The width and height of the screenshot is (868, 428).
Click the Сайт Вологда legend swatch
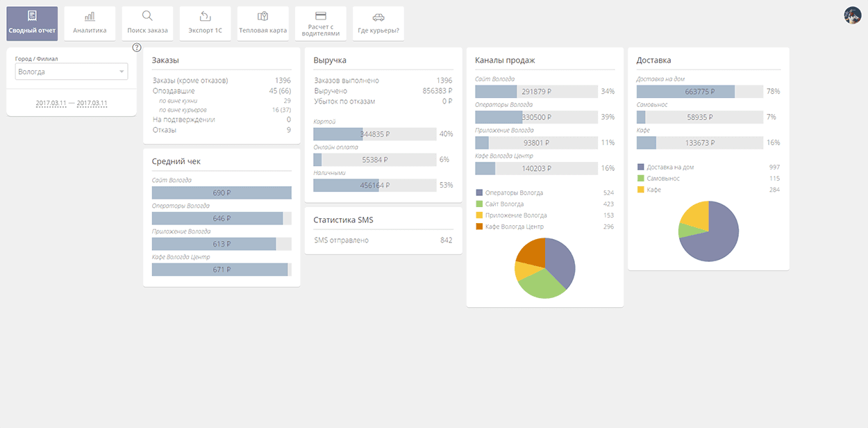point(479,204)
